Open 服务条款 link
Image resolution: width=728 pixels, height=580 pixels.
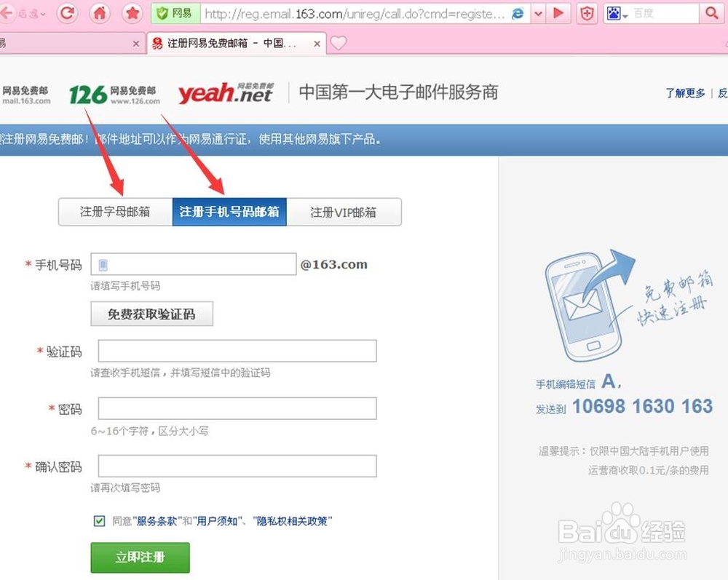pos(157,521)
